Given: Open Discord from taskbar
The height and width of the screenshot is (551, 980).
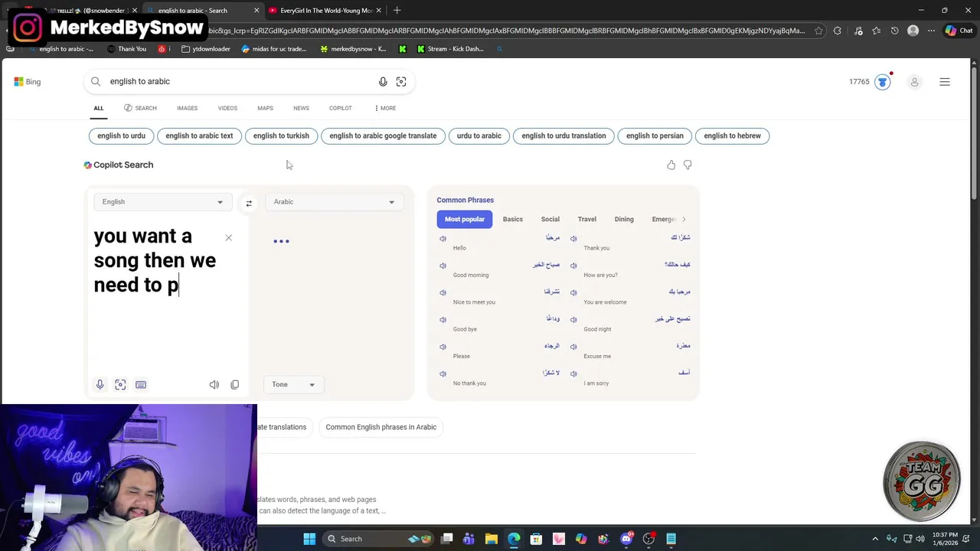Looking at the screenshot, I should coord(626,539).
